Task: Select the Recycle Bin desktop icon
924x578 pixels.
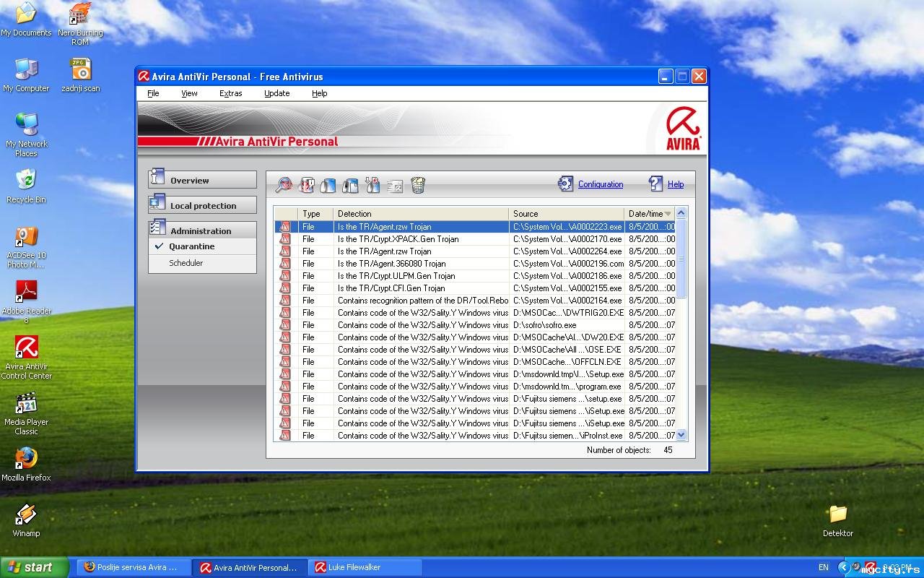Action: pyautogui.click(x=26, y=186)
